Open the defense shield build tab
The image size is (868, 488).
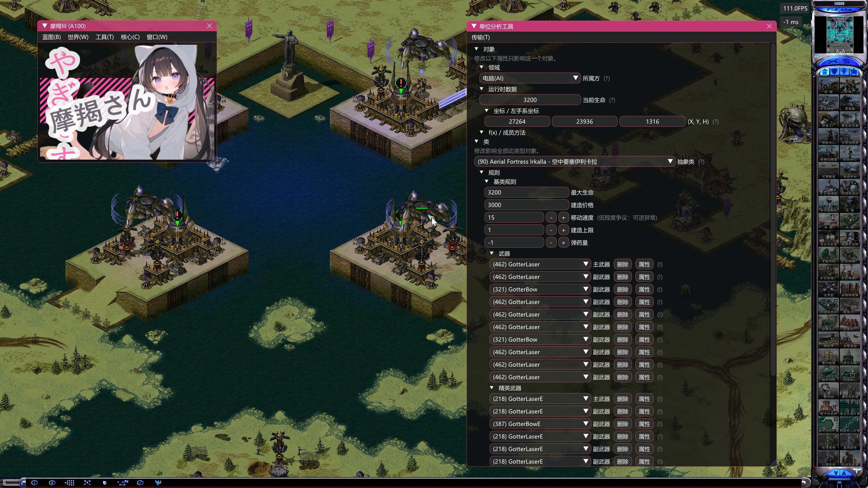click(834, 72)
